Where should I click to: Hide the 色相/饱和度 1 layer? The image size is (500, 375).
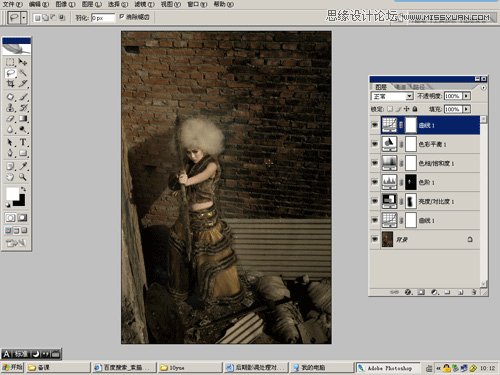pyautogui.click(x=375, y=163)
